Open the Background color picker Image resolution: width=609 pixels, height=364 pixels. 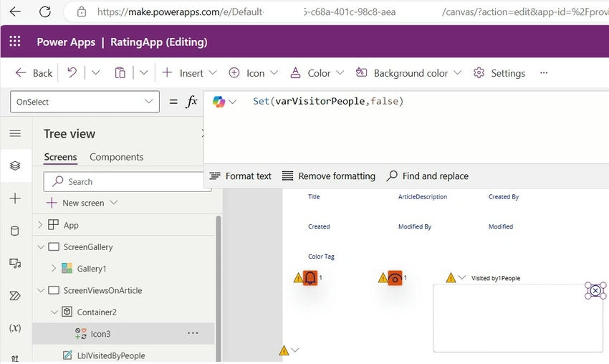[408, 73]
